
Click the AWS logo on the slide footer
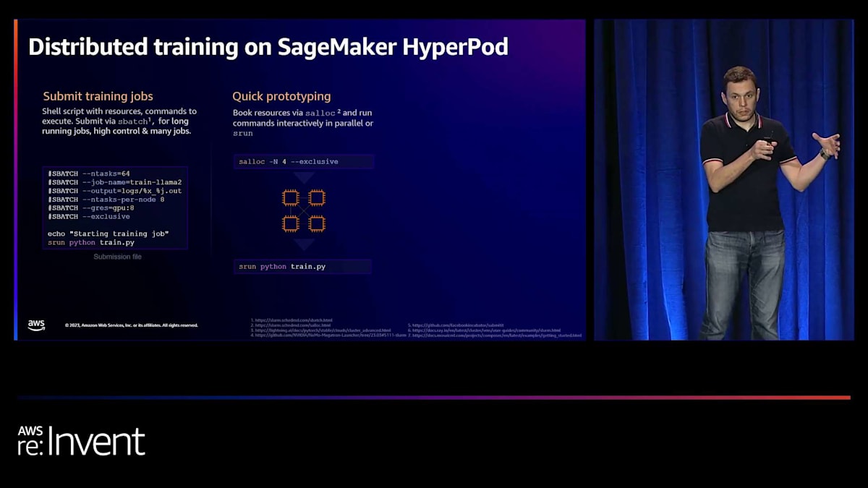(x=36, y=325)
